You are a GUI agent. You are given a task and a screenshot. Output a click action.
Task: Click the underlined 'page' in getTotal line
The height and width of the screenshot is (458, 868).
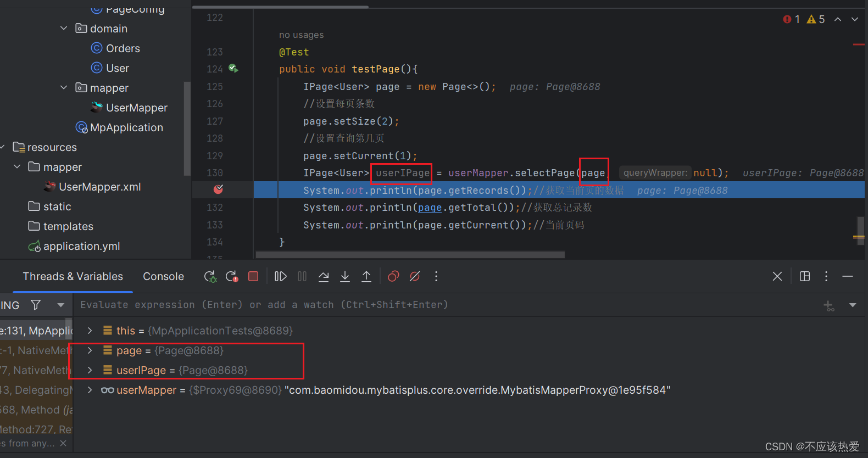pyautogui.click(x=430, y=208)
